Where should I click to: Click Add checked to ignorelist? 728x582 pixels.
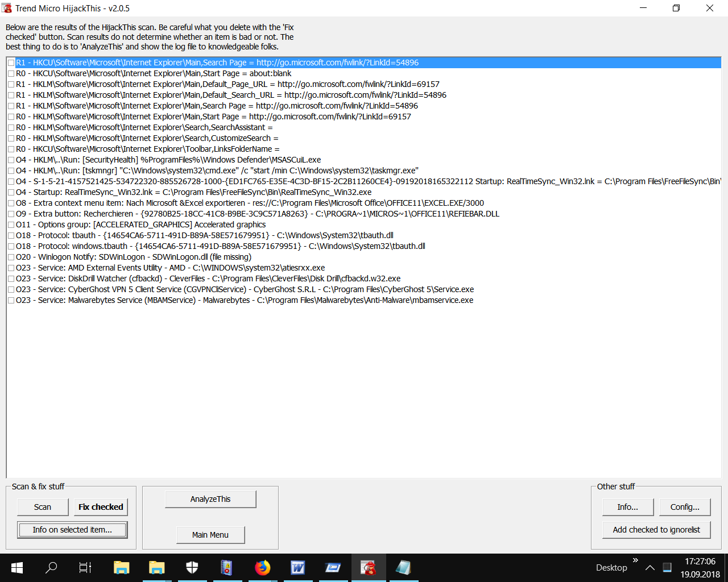(656, 530)
